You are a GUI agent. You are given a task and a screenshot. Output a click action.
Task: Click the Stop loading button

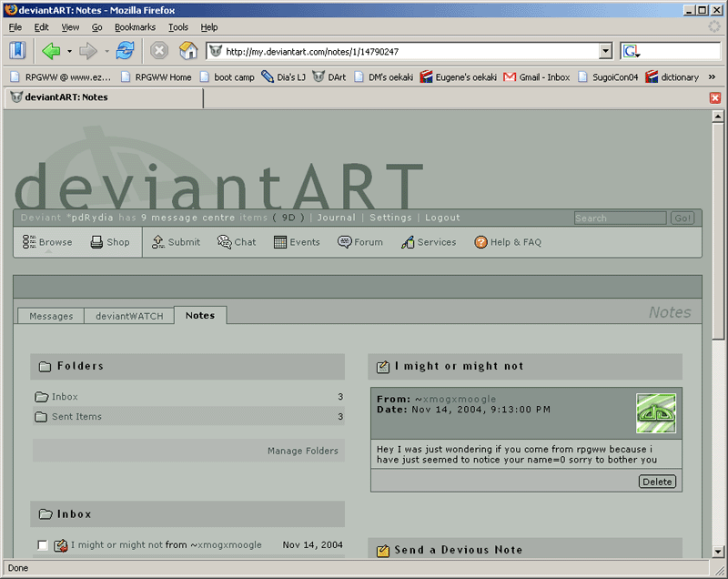coord(158,51)
